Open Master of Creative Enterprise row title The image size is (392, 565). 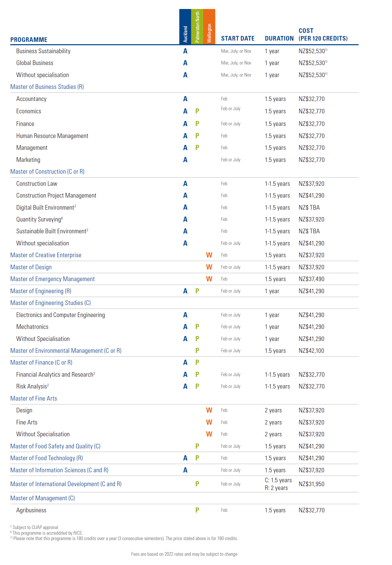(46, 255)
